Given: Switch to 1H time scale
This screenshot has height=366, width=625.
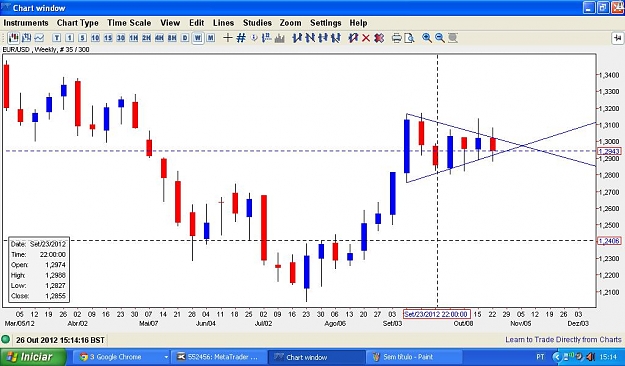Looking at the screenshot, I should pos(134,38).
